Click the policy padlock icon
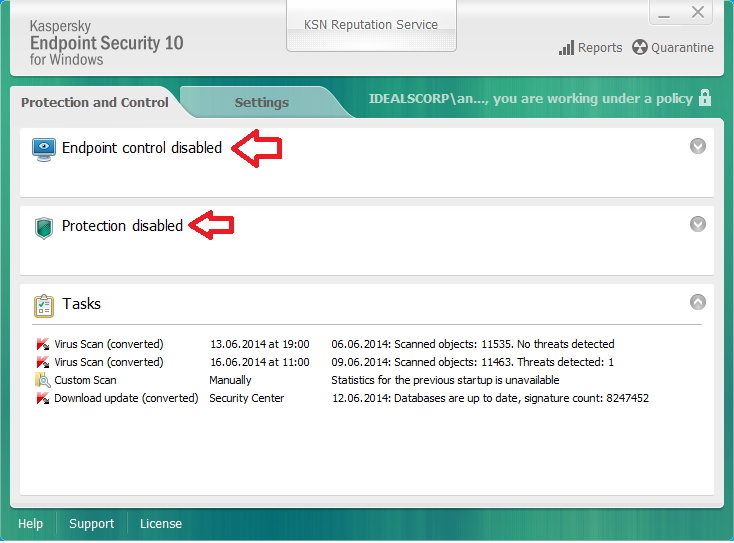The width and height of the screenshot is (734, 543). [705, 97]
